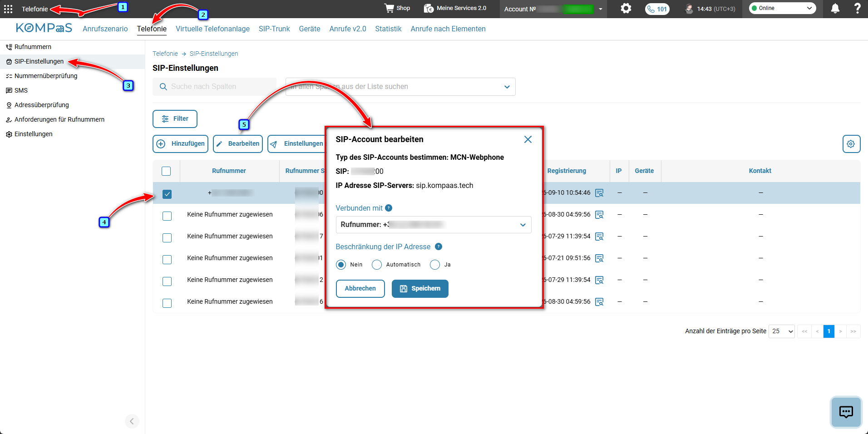Open entries per page dropdown
868x434 pixels.
(782, 331)
